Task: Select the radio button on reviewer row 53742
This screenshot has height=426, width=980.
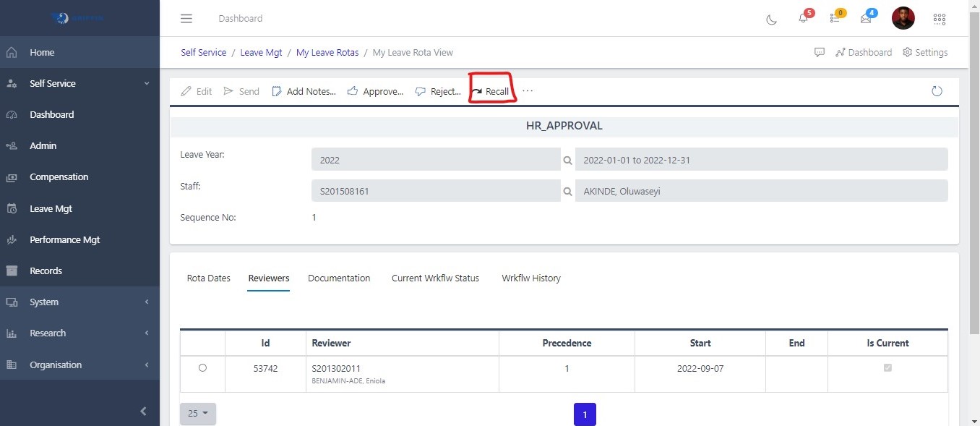Action: 202,367
